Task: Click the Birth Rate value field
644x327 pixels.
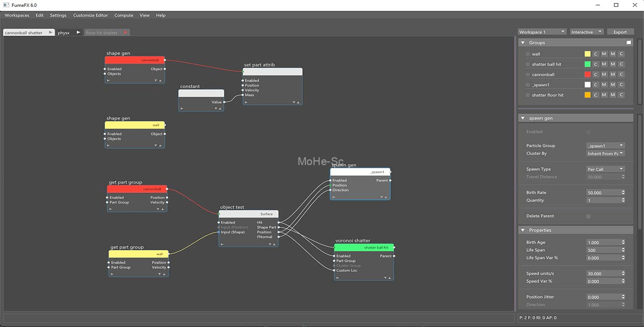Action: (602, 193)
